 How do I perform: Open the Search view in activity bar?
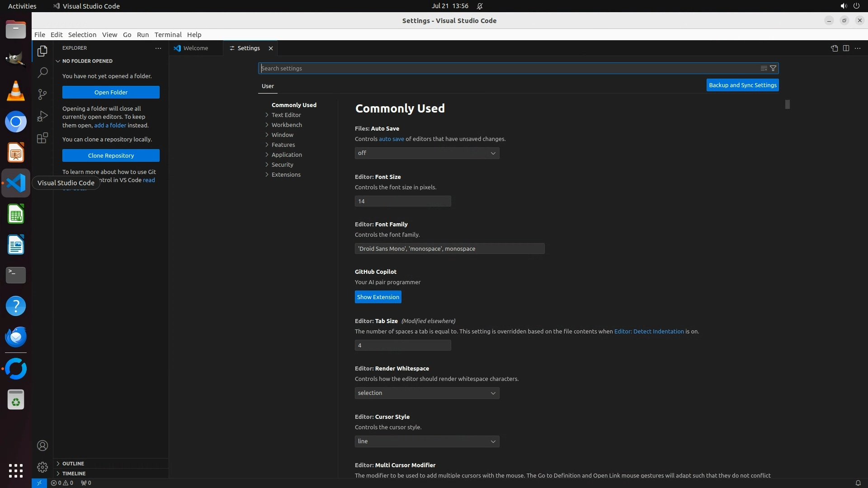[42, 72]
